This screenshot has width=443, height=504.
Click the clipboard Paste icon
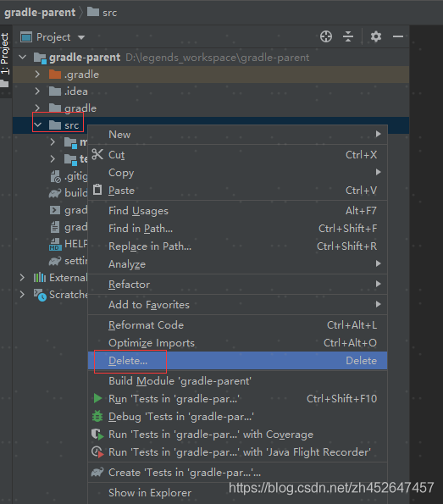(x=97, y=190)
